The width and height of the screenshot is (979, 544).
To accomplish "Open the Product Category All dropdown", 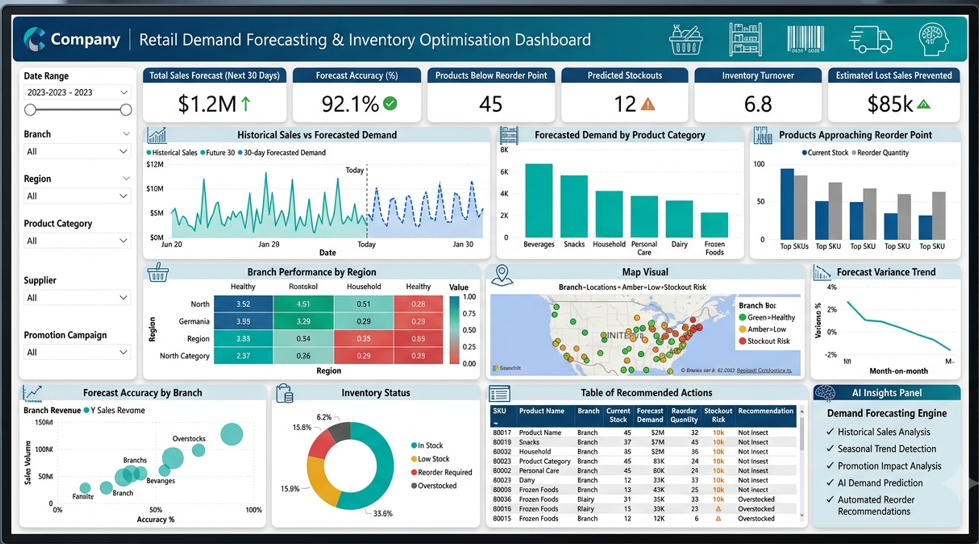I will 77,240.
